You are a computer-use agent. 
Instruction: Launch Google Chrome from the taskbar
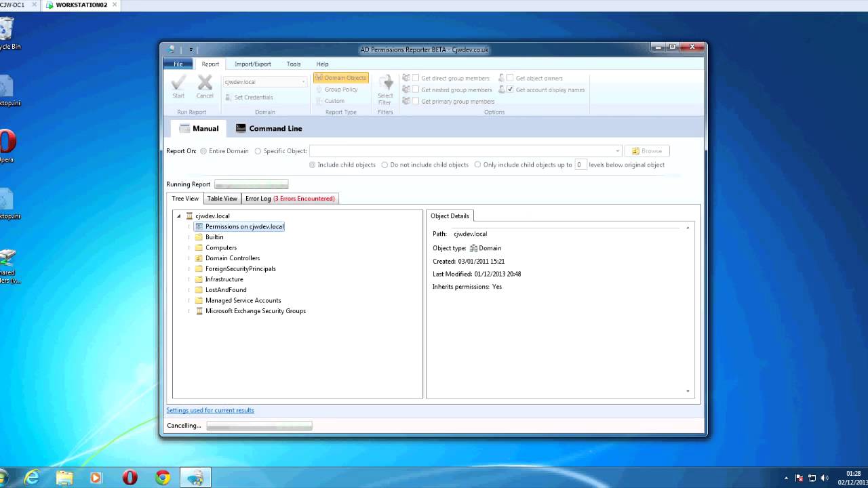tap(163, 477)
